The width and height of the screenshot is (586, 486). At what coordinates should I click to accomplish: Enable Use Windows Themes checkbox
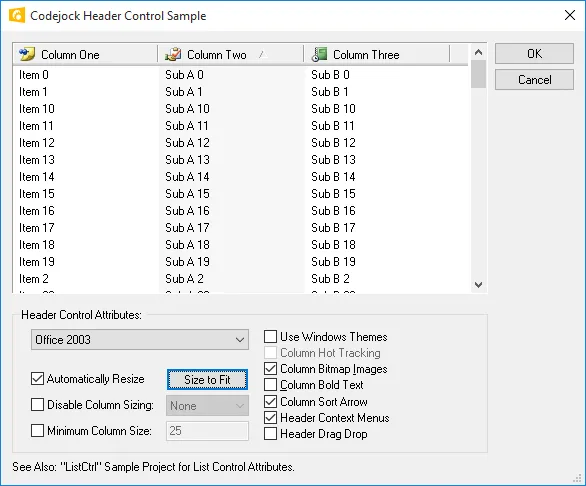tap(271, 336)
